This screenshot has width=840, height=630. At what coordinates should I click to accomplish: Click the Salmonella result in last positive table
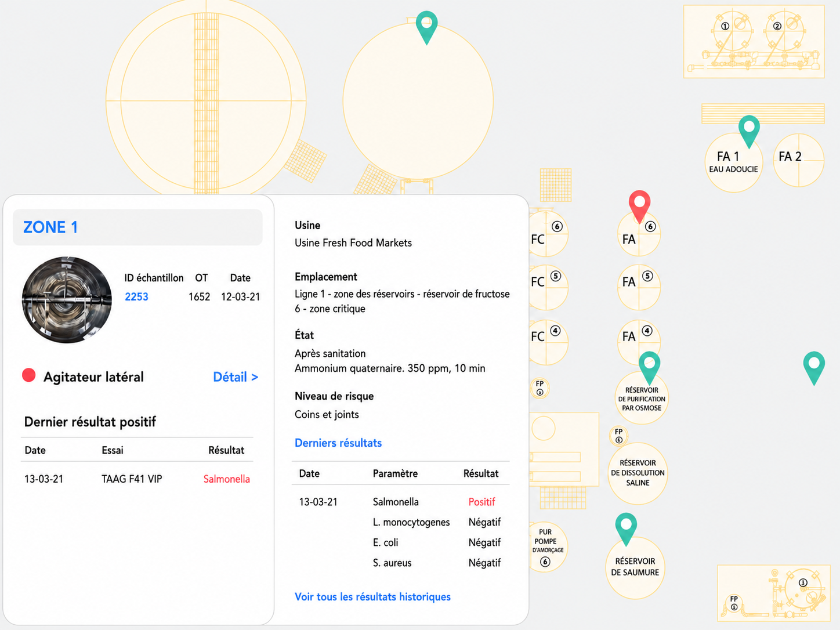[x=226, y=479]
